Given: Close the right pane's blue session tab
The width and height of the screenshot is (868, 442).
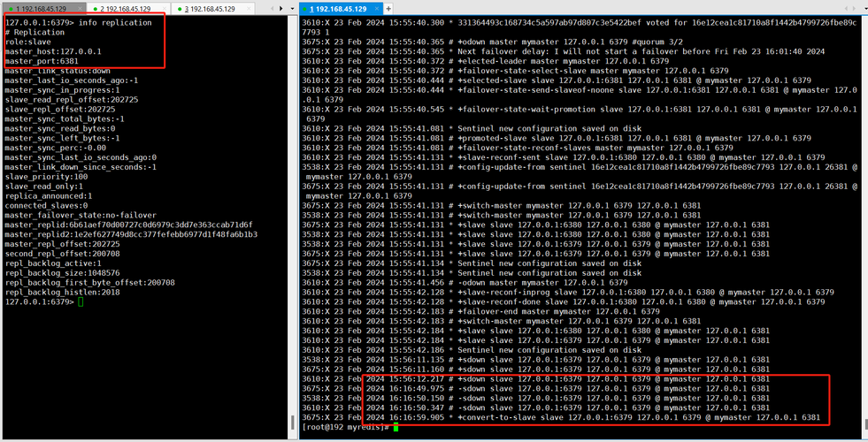Looking at the screenshot, I should point(377,9).
